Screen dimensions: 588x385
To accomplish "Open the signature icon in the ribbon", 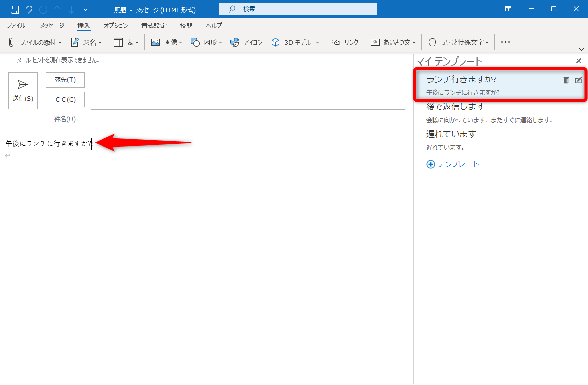I will click(x=75, y=42).
